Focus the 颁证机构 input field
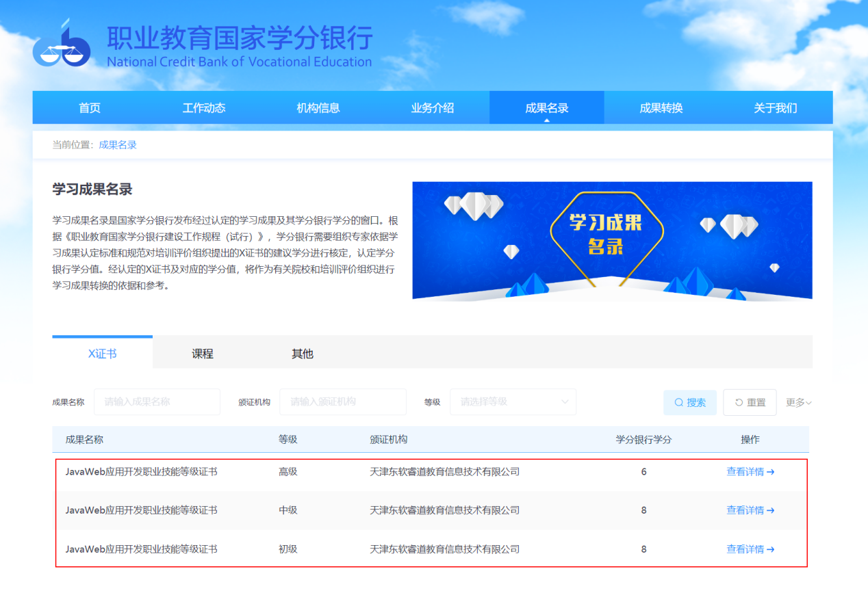This screenshot has width=868, height=593. (342, 402)
